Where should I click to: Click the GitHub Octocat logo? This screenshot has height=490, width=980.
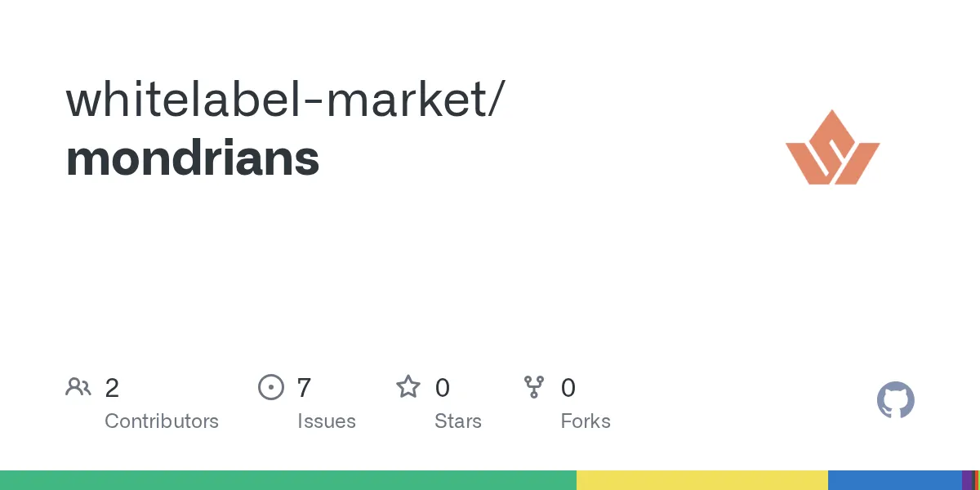click(895, 401)
